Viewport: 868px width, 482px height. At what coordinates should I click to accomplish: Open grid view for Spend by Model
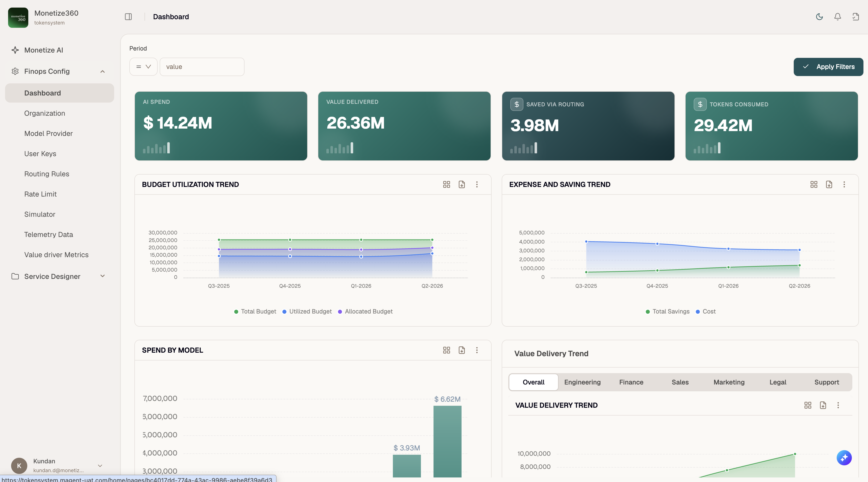[446, 350]
